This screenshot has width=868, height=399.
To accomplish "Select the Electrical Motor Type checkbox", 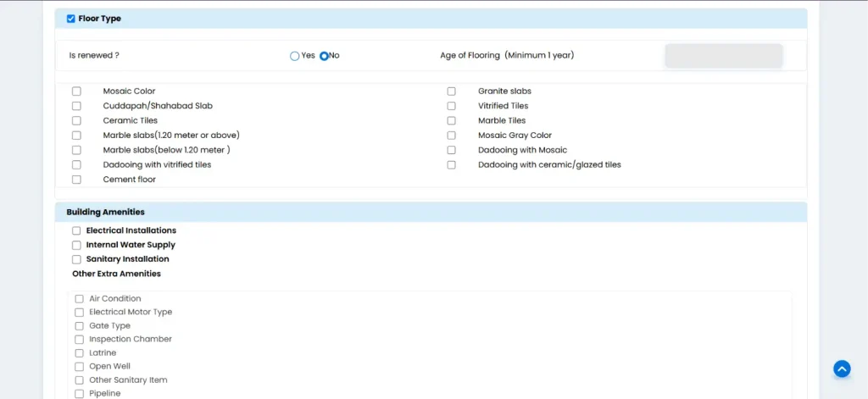I will (x=79, y=312).
